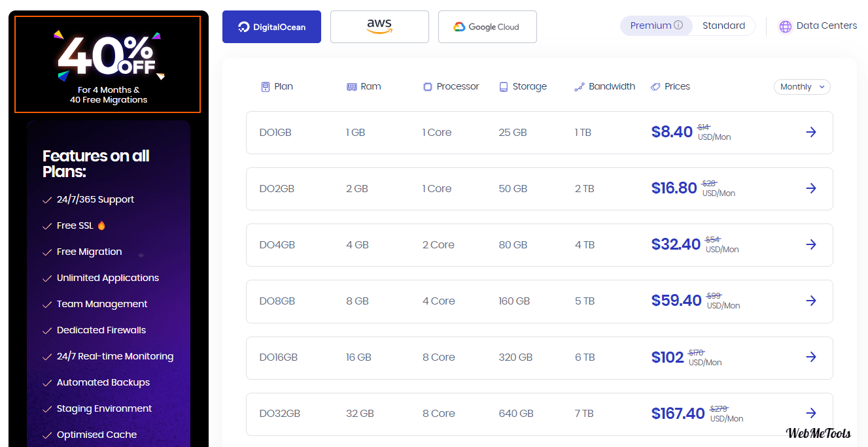Toggle the Premium server option
868x447 pixels.
[x=656, y=25]
